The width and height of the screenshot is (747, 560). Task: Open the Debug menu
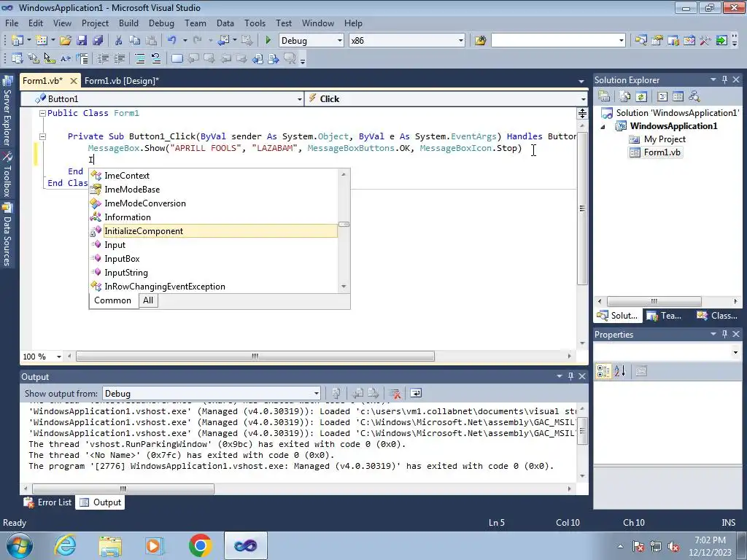(161, 23)
